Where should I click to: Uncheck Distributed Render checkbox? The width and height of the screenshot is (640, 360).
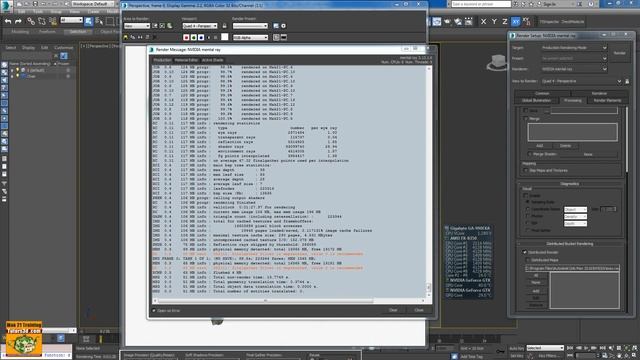click(524, 252)
